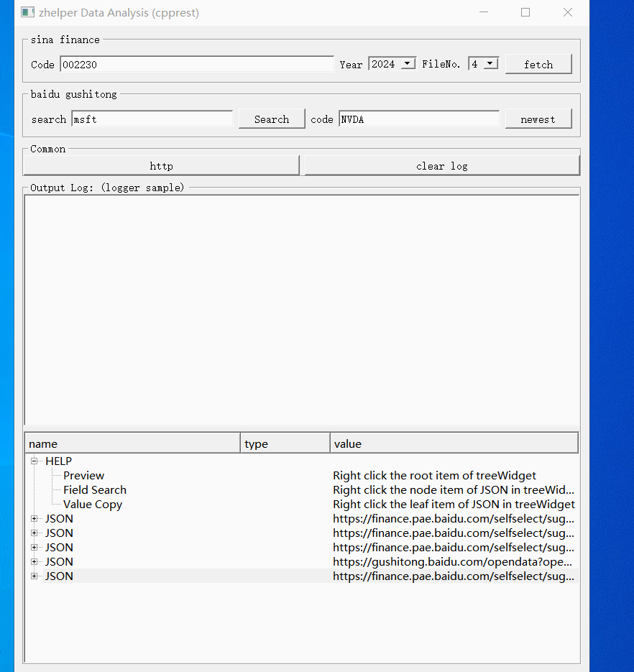Select the Field Search tree item
Viewport: 634px width, 672px height.
pyautogui.click(x=95, y=490)
